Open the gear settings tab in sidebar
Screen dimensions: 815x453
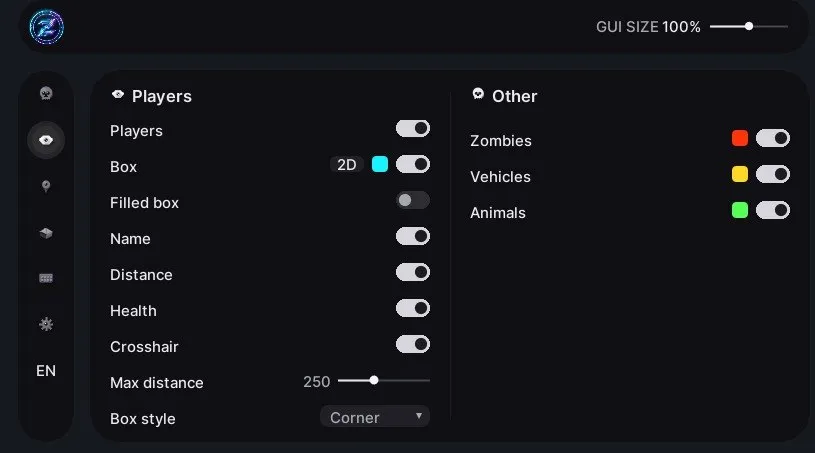pos(46,324)
